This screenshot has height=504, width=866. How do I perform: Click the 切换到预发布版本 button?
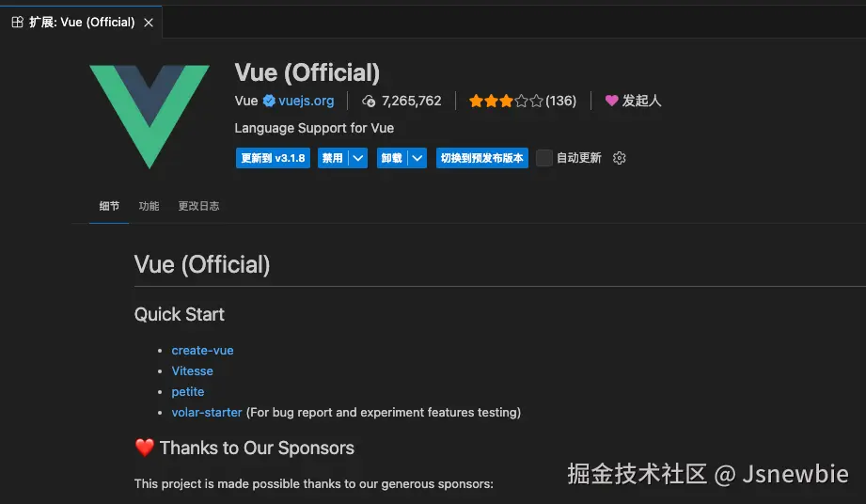[481, 158]
